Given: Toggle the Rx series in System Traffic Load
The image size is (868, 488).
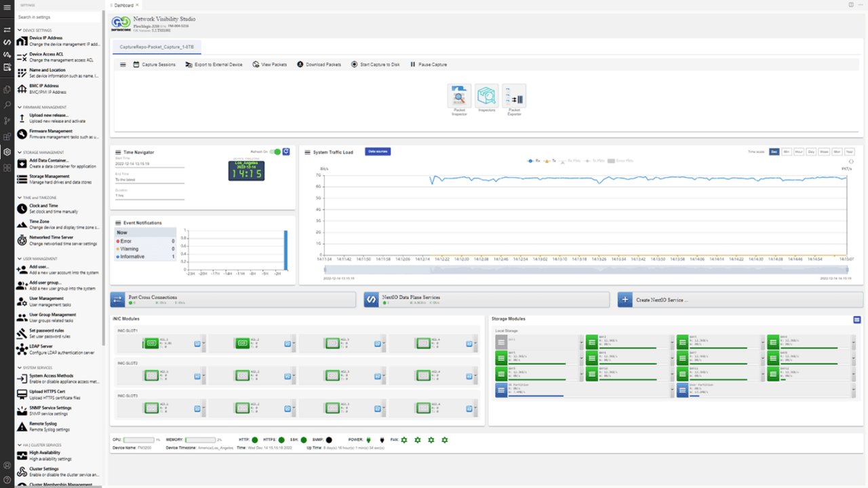Looking at the screenshot, I should tap(534, 160).
